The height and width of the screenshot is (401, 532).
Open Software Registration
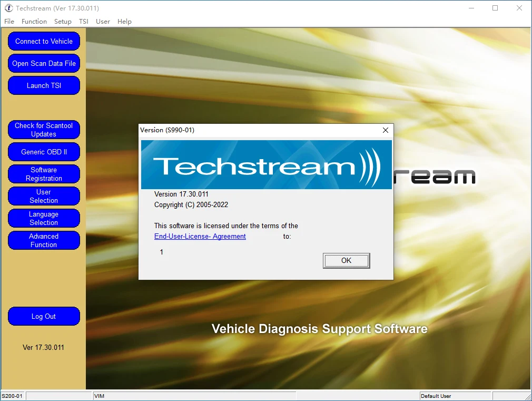(x=44, y=174)
